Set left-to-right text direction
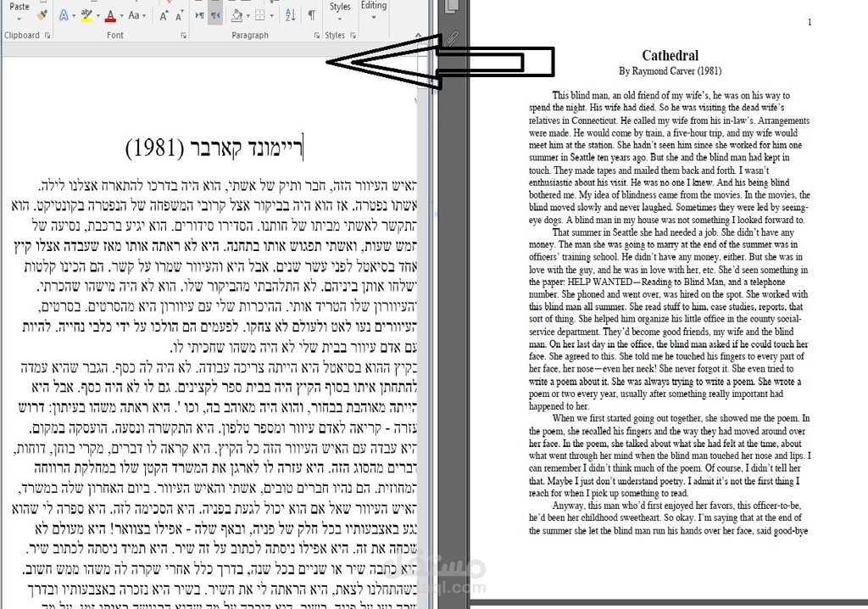 coord(200,15)
